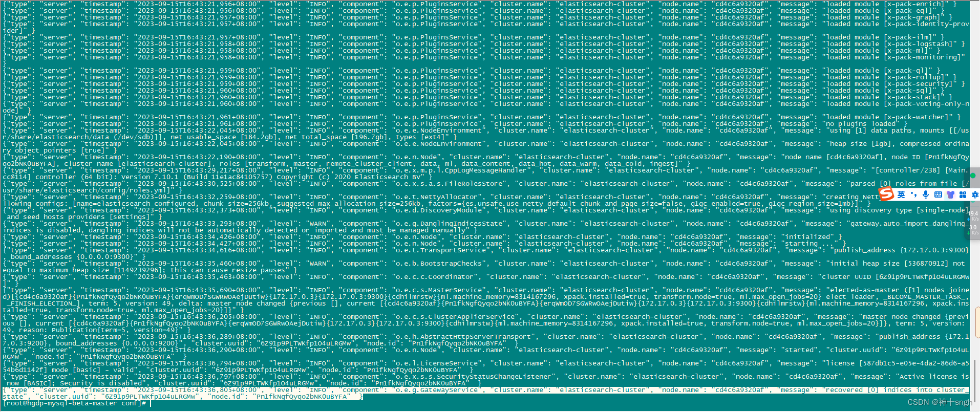The height and width of the screenshot is (412, 980).
Task: Click the green status dot on the right edge
Action: (x=973, y=176)
